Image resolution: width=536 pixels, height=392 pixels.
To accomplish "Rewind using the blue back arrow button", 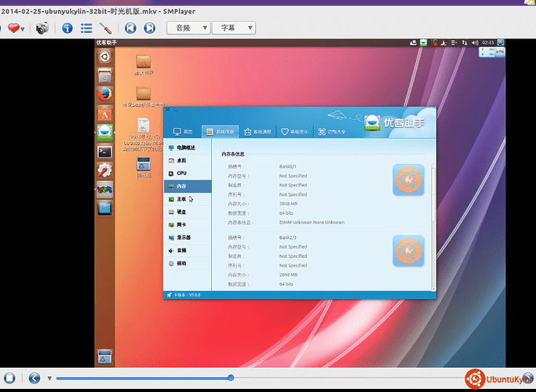I will coord(35,378).
